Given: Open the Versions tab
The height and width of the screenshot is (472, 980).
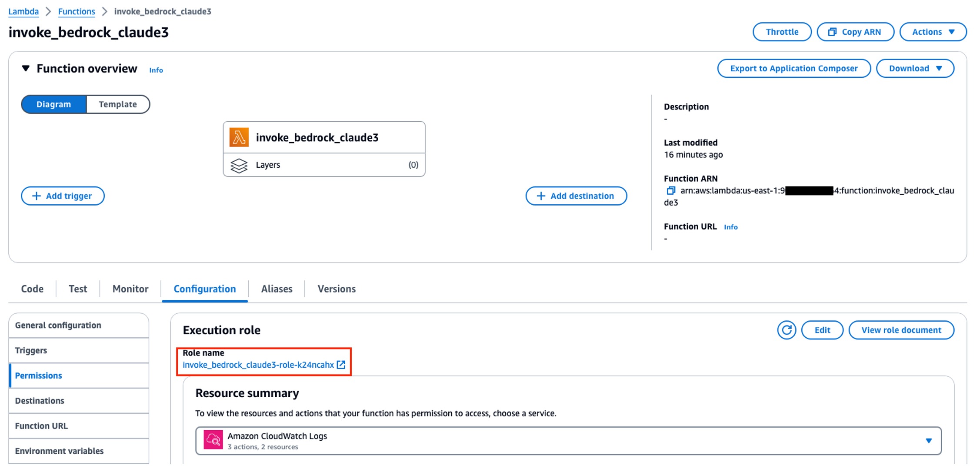Looking at the screenshot, I should click(x=337, y=289).
